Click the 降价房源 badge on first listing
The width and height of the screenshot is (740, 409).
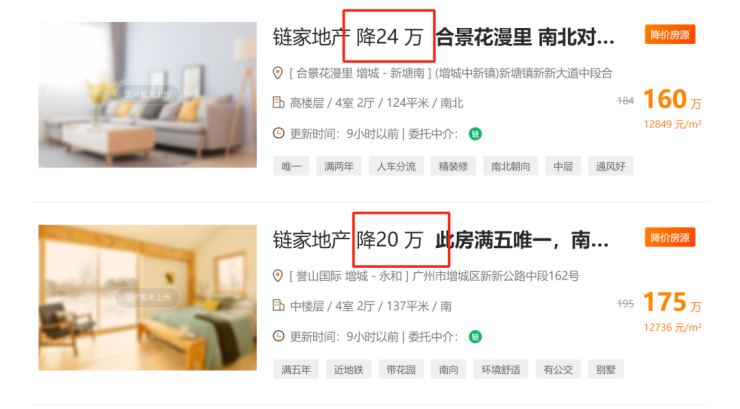tap(670, 34)
